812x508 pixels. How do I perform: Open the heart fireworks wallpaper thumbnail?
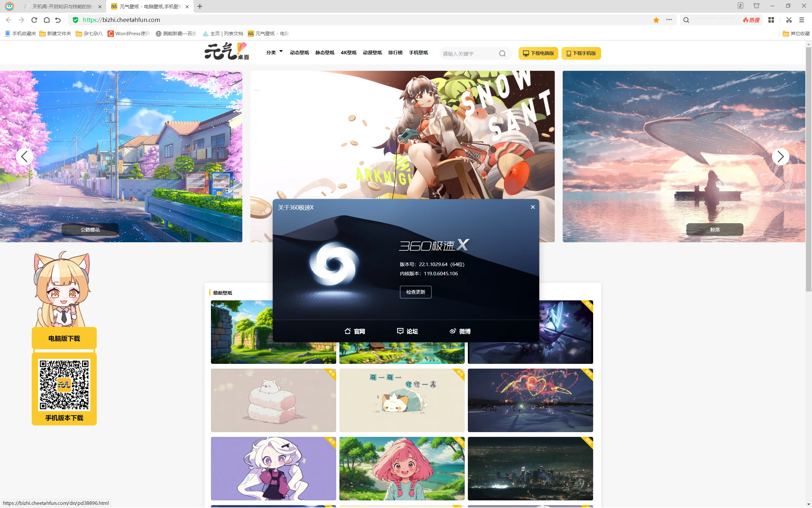pyautogui.click(x=530, y=400)
